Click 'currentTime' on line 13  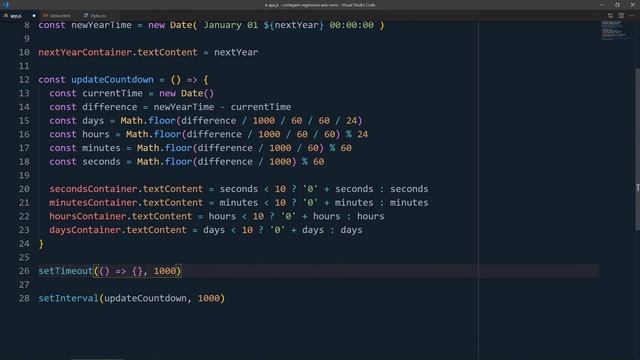point(113,93)
